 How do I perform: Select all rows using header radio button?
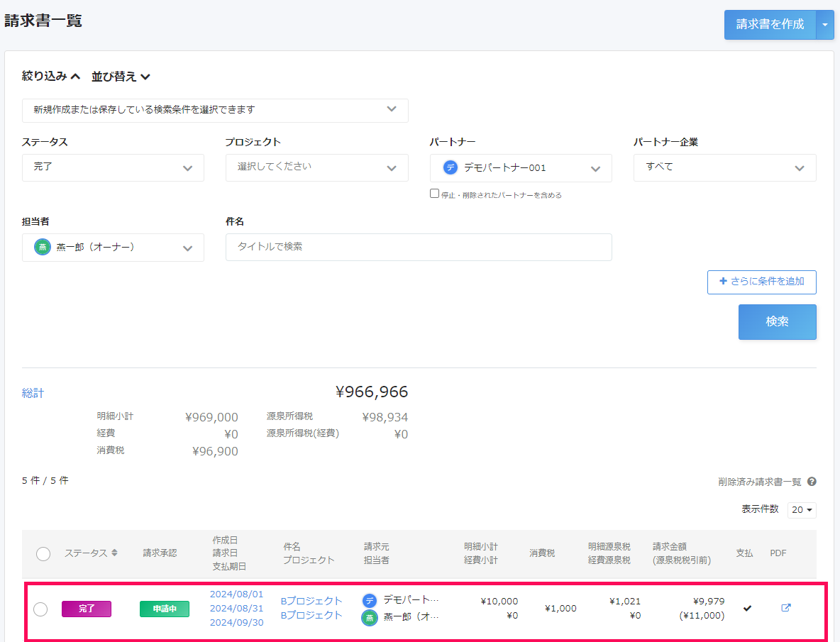click(43, 554)
